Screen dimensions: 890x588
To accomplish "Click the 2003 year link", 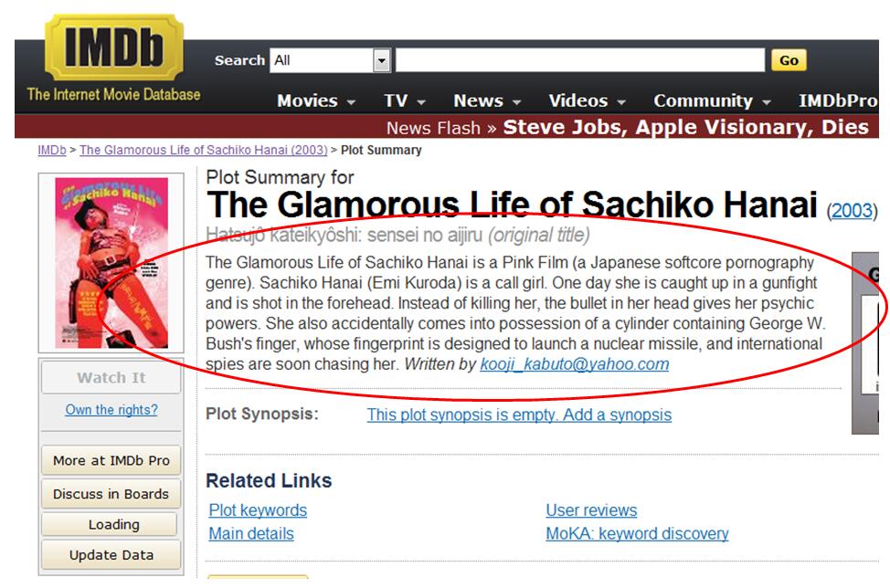I will [851, 211].
